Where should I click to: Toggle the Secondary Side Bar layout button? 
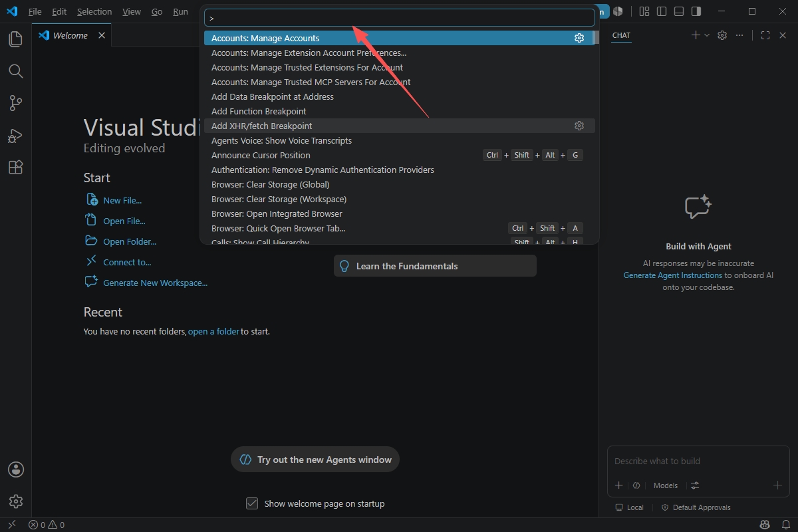(696, 11)
